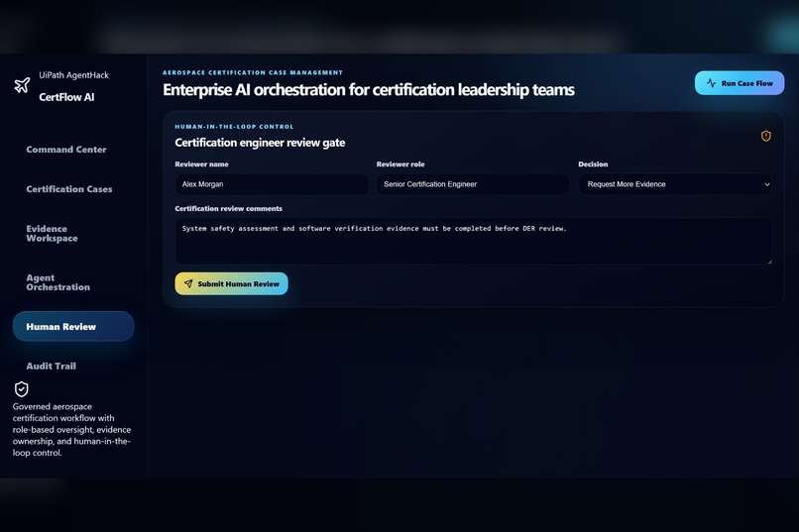
Task: Click the orange shield alert icon
Action: pyautogui.click(x=766, y=136)
